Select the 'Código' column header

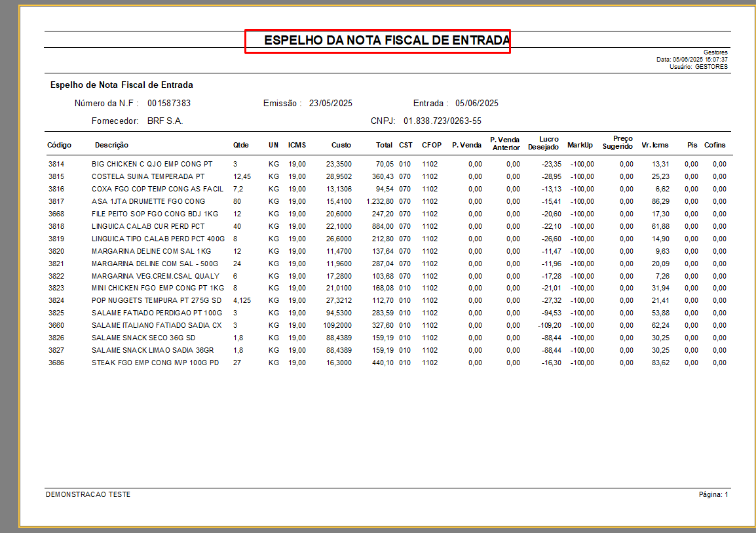click(x=60, y=145)
